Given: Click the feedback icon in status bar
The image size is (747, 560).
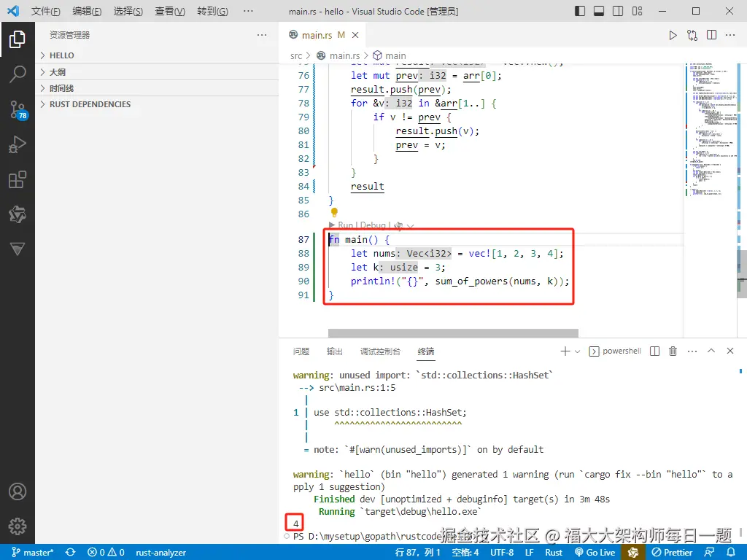Looking at the screenshot, I should (709, 552).
